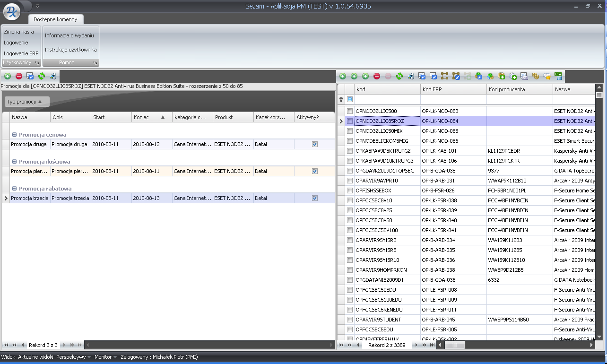The image size is (607, 364).
Task: Click the cloud and folder icon in the product toolbar
Action: (547, 76)
